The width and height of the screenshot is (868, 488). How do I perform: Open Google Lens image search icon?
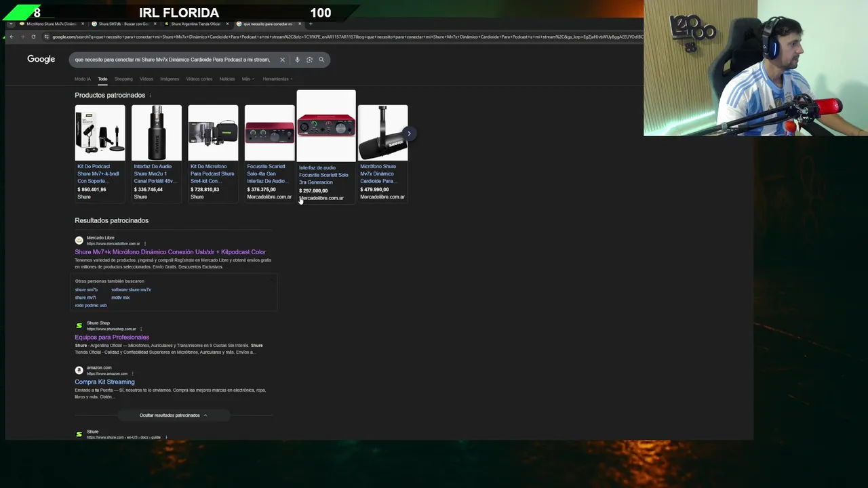309,60
